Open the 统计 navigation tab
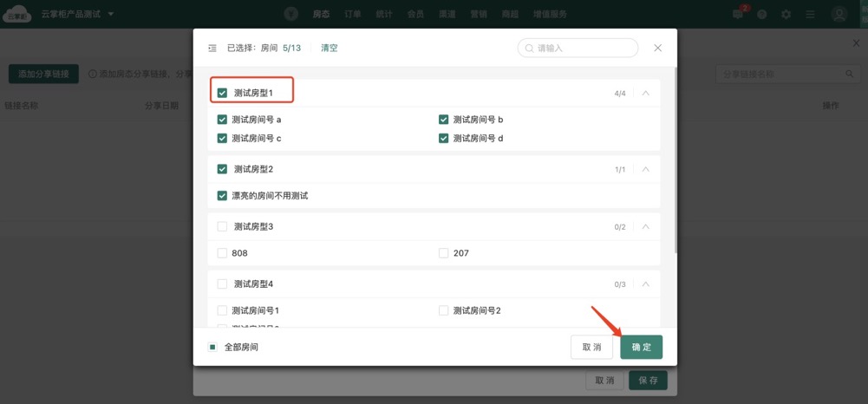This screenshot has width=868, height=404. tap(383, 15)
